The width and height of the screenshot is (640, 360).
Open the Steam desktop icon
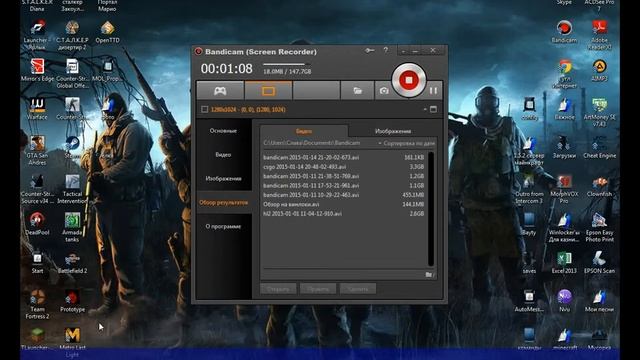(x=72, y=147)
